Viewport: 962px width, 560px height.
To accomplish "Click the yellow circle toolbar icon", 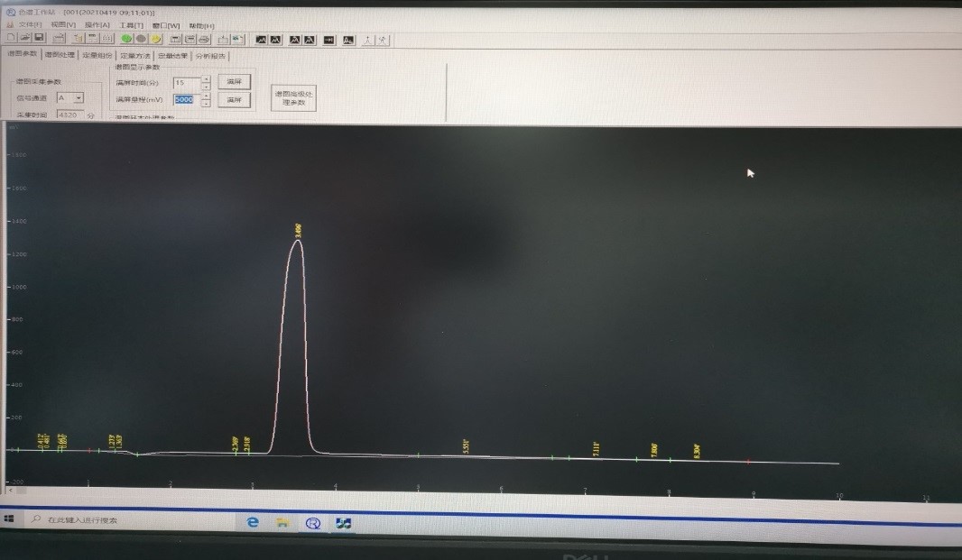I will (x=155, y=39).
